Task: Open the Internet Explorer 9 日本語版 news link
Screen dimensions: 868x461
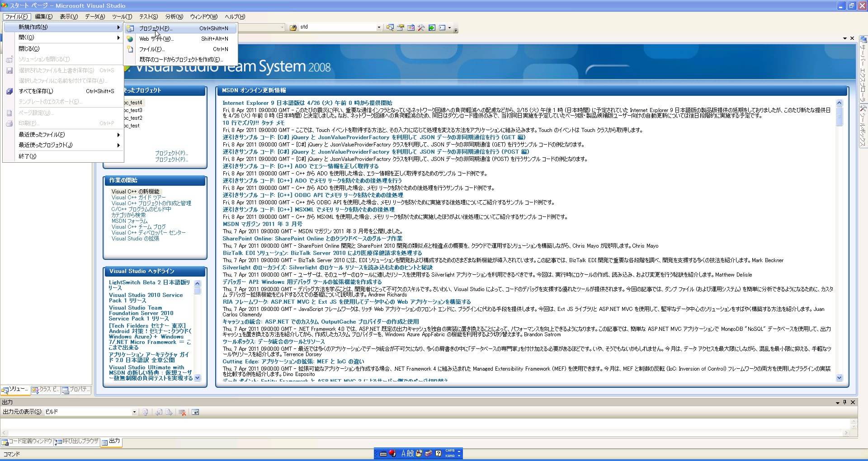Action: pos(307,103)
